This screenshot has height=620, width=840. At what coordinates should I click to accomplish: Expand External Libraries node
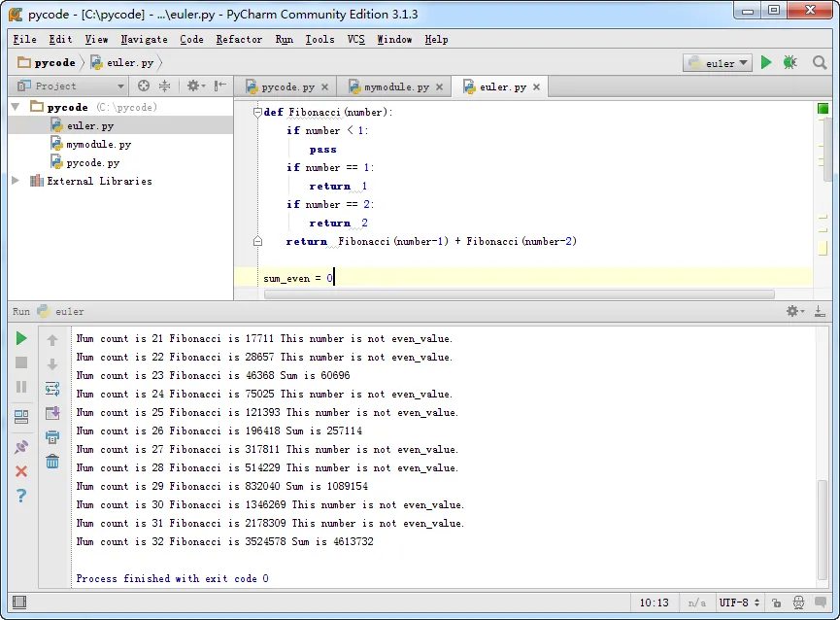tap(16, 181)
